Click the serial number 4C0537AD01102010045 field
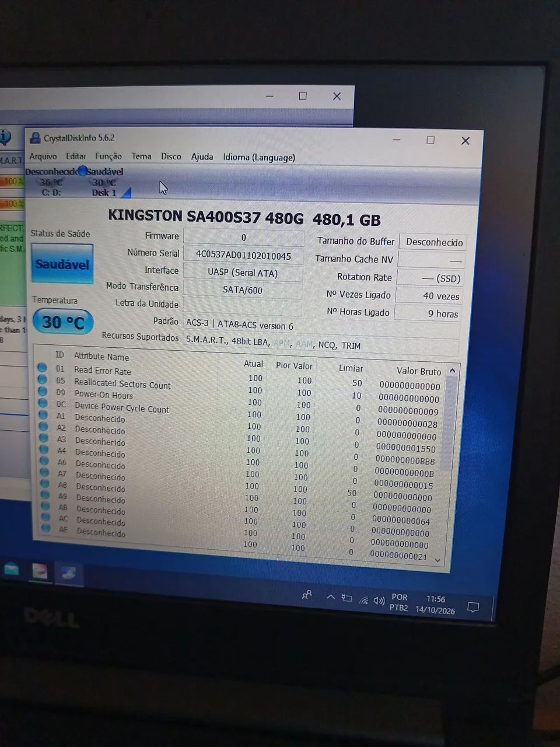 pyautogui.click(x=243, y=255)
